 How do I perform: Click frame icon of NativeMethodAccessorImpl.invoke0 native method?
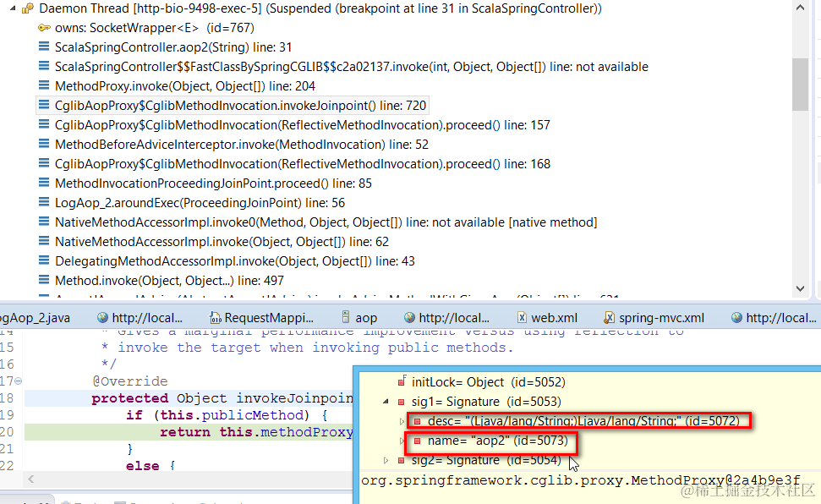click(44, 222)
